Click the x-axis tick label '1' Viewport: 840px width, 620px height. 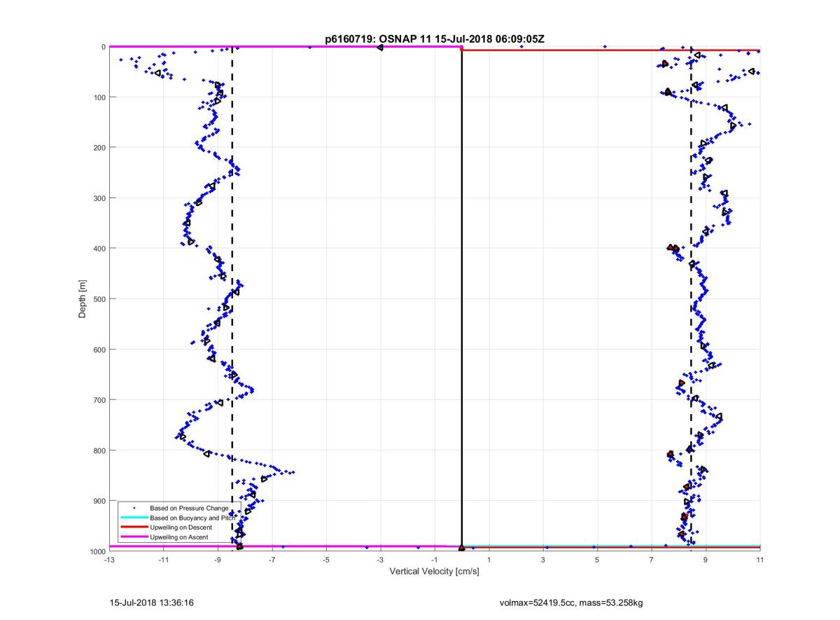point(489,560)
